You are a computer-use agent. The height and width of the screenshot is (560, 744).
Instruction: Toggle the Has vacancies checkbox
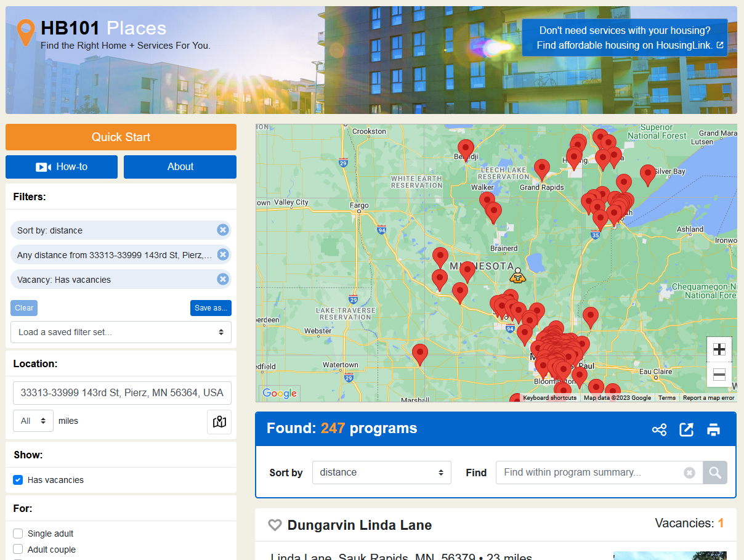(x=18, y=480)
